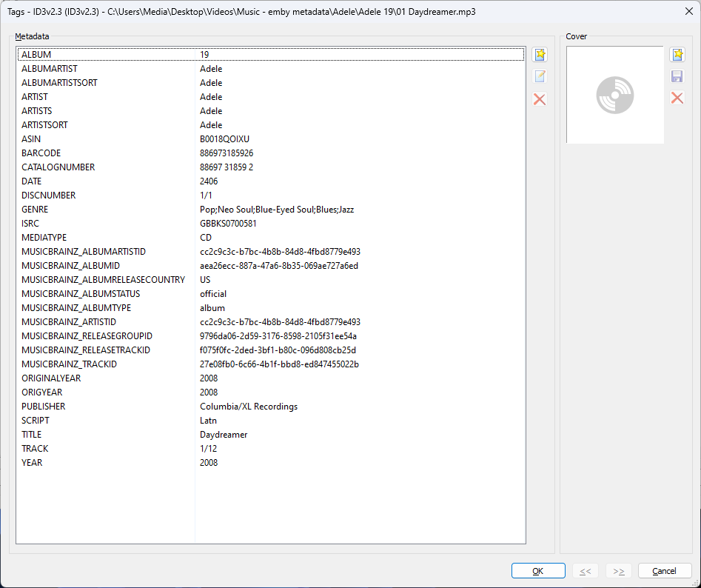Save cover to file floppy icon
This screenshot has width=701, height=588.
[677, 76]
